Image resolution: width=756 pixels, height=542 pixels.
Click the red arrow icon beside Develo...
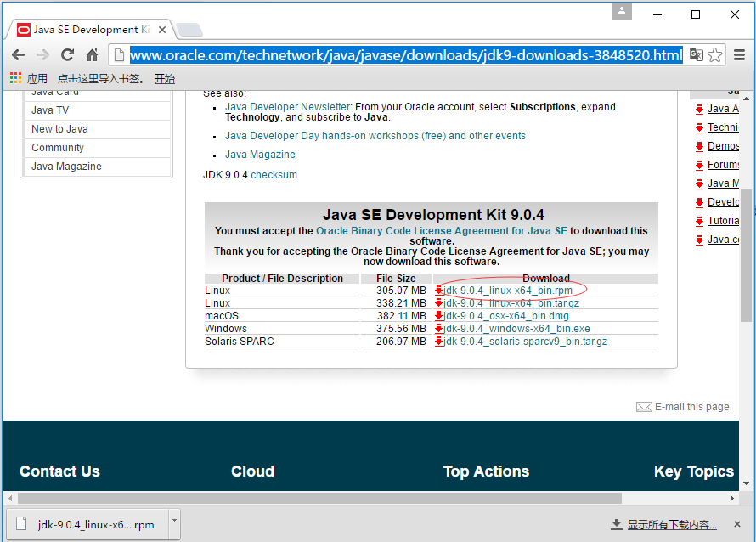tap(700, 202)
